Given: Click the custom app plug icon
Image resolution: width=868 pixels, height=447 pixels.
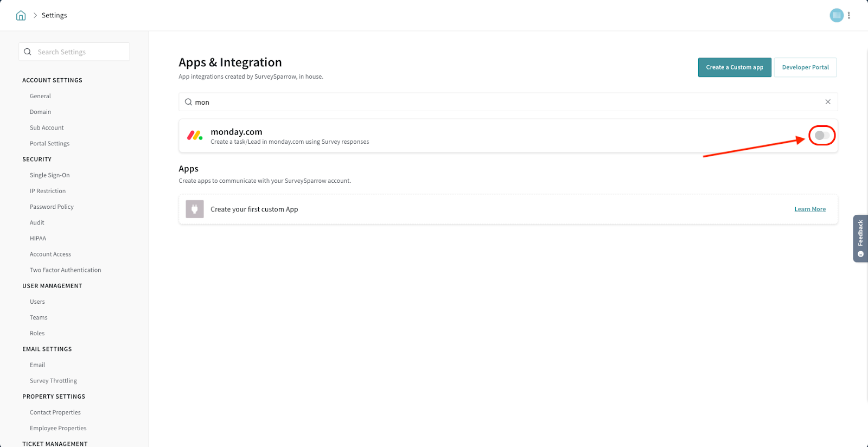Looking at the screenshot, I should click(195, 209).
